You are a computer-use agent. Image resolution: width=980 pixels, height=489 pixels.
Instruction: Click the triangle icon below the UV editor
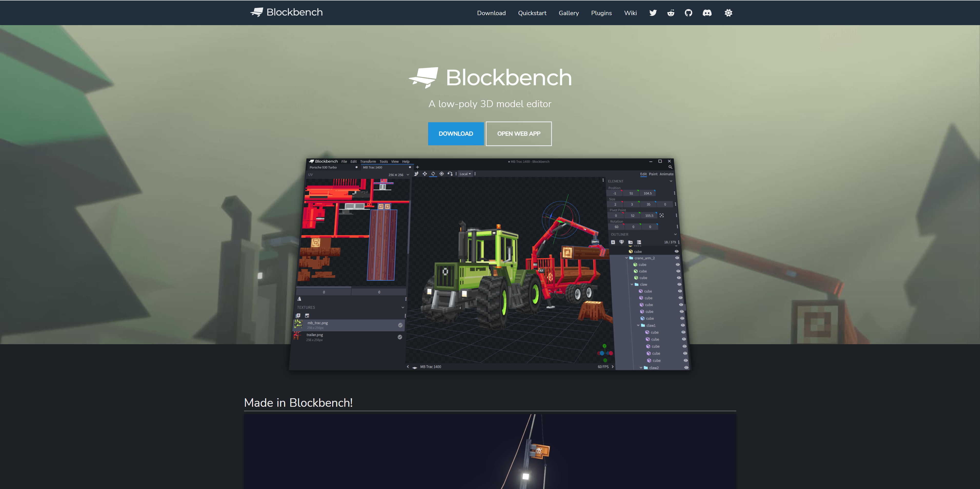pos(299,299)
